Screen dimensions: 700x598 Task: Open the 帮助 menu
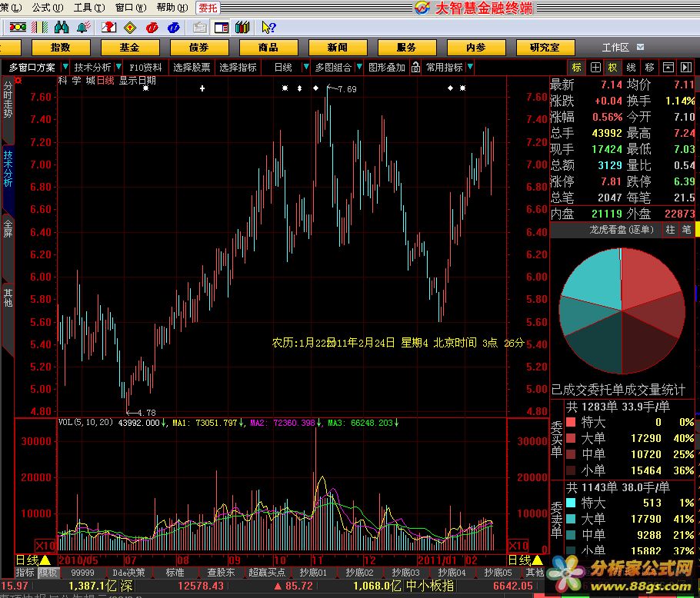click(x=172, y=7)
